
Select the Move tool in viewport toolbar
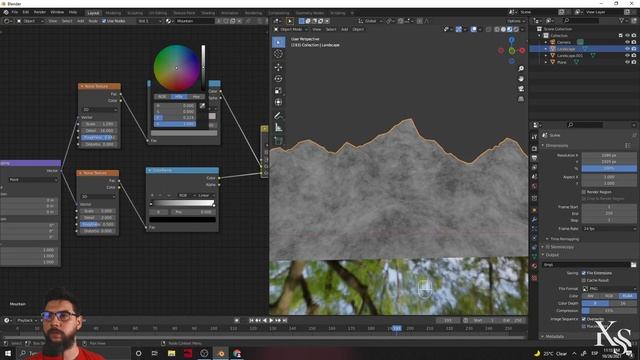coord(278,67)
